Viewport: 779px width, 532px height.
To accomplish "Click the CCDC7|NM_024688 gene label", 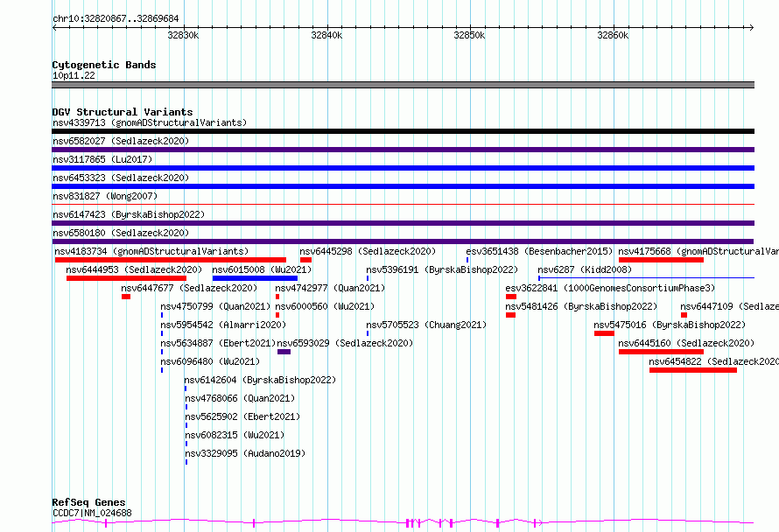I will (92, 513).
